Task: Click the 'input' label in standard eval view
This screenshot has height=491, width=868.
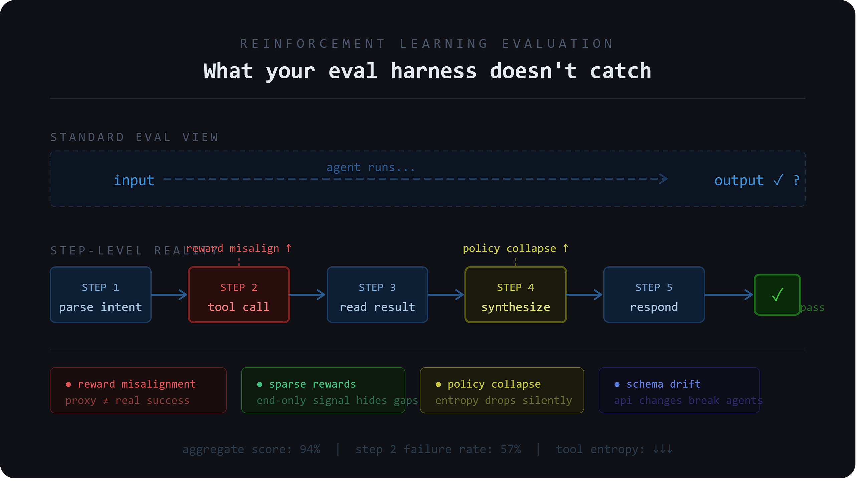Action: coord(134,180)
